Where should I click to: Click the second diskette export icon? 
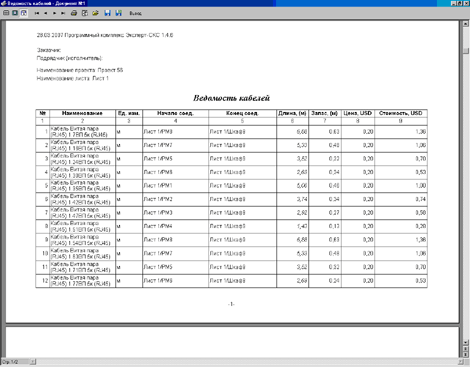tap(118, 13)
